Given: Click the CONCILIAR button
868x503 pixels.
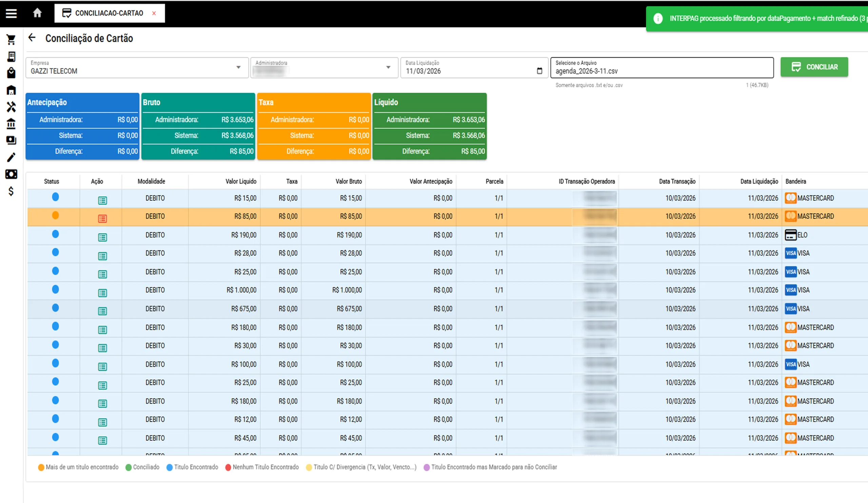Looking at the screenshot, I should [x=814, y=67].
